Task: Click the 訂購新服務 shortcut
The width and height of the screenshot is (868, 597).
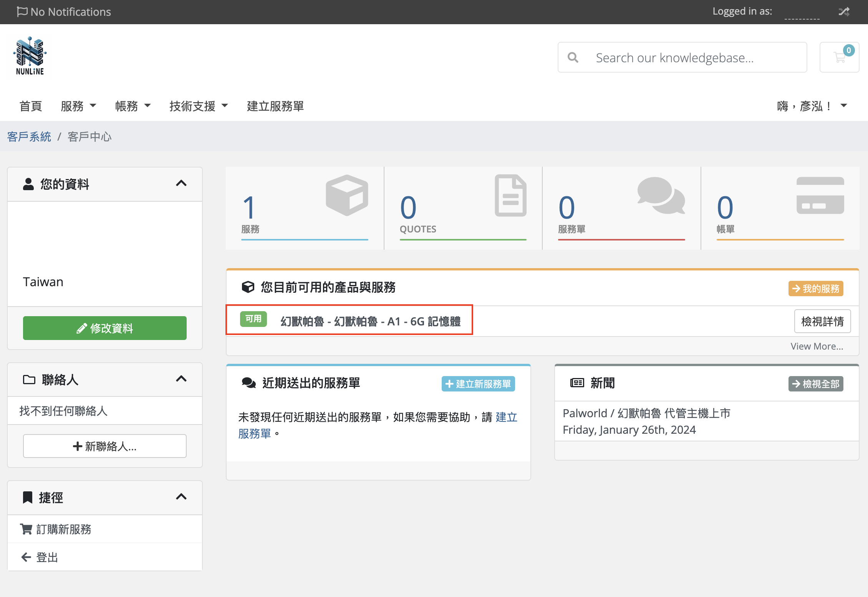Action: (105, 529)
